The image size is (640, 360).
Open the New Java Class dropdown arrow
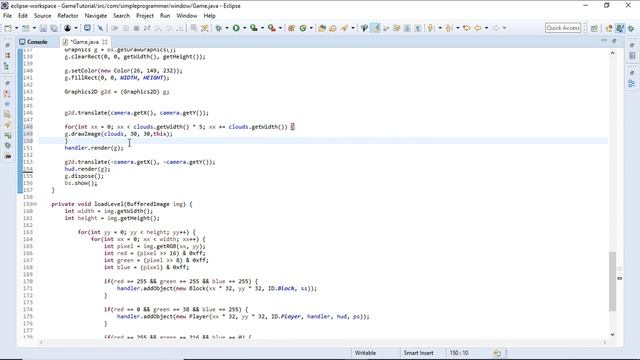pyautogui.click(x=311, y=28)
